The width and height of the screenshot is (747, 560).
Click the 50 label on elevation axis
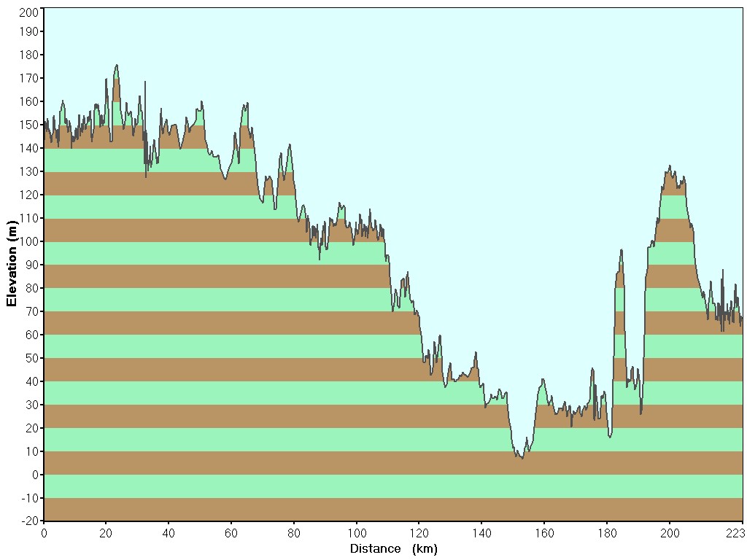tap(31, 358)
